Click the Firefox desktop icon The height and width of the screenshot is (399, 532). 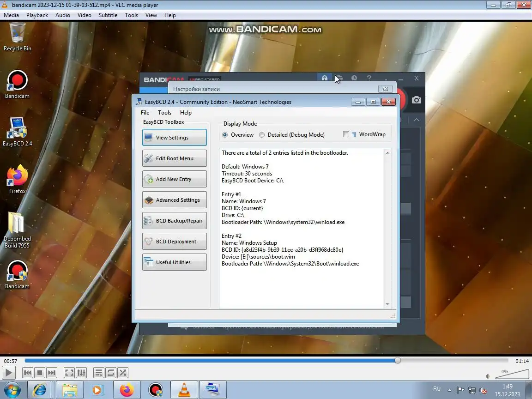tap(17, 180)
